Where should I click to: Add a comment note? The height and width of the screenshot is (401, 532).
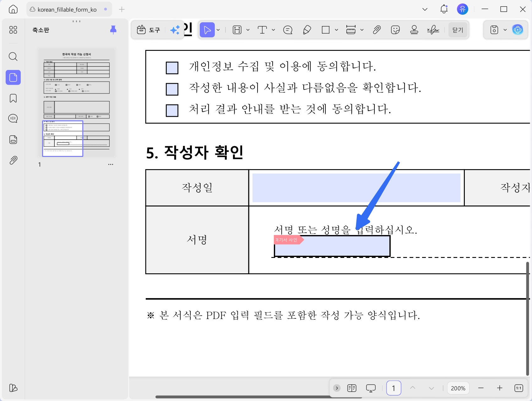click(x=288, y=30)
